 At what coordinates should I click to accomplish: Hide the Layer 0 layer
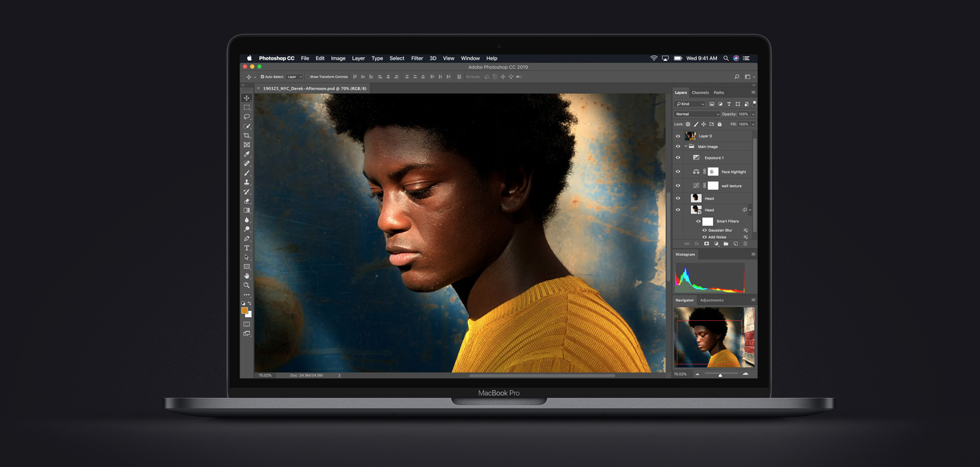click(x=677, y=136)
